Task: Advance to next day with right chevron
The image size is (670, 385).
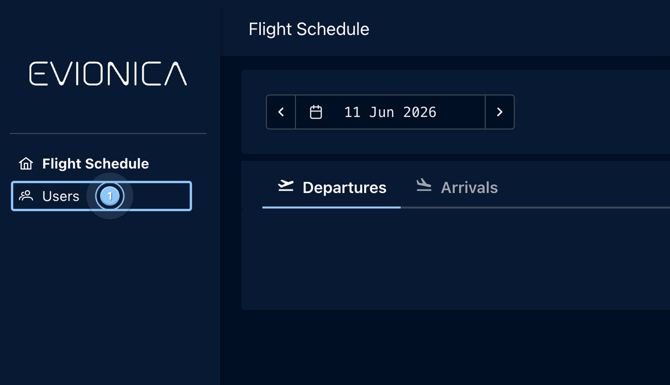Action: [500, 112]
